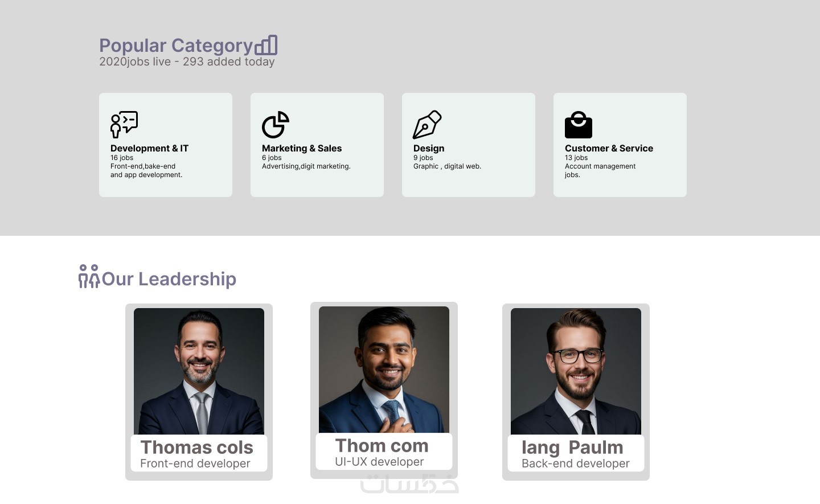820x504 pixels.
Task: Select the Design category heading
Action: click(x=429, y=148)
